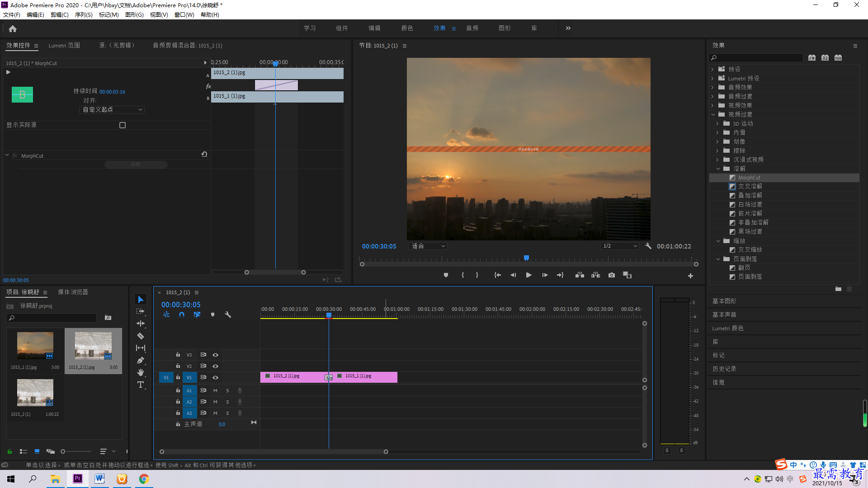Open 历史记录 panel
Screen dimensions: 868x488
(724, 369)
